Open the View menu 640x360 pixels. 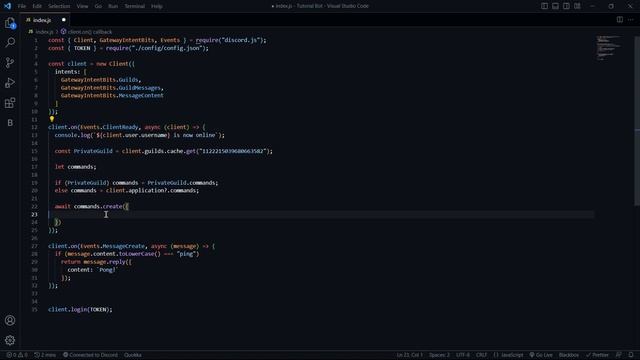coord(82,6)
